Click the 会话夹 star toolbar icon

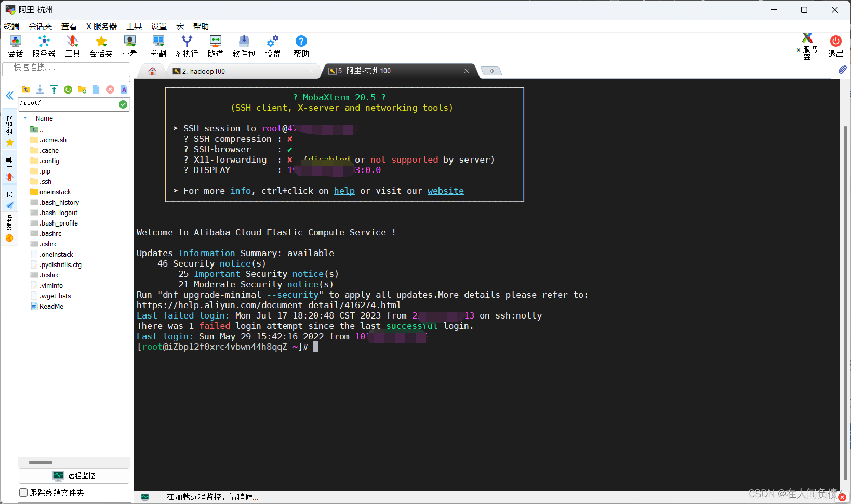click(x=101, y=46)
